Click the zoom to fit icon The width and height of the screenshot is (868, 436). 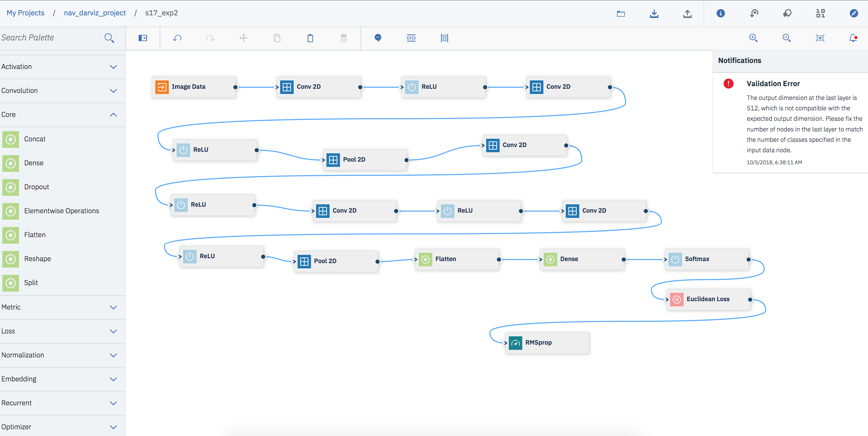pyautogui.click(x=820, y=38)
